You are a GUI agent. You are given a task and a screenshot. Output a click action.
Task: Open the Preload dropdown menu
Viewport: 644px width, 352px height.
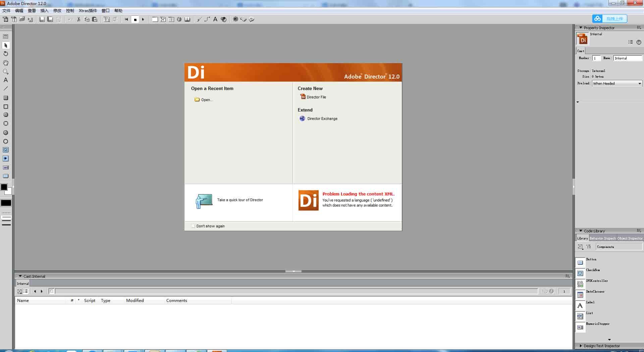click(x=617, y=84)
